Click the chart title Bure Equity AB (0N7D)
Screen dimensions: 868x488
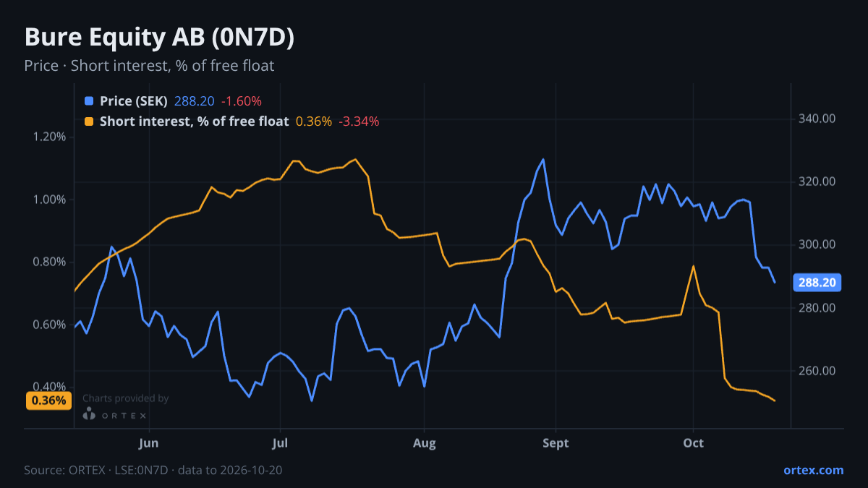(159, 38)
